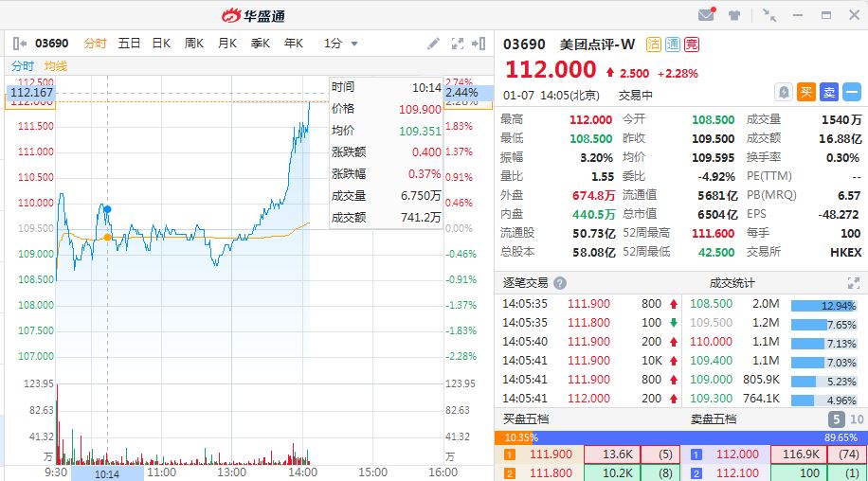The width and height of the screenshot is (868, 481).
Task: Collapse the left sidebar panel icon
Action: [x=19, y=44]
